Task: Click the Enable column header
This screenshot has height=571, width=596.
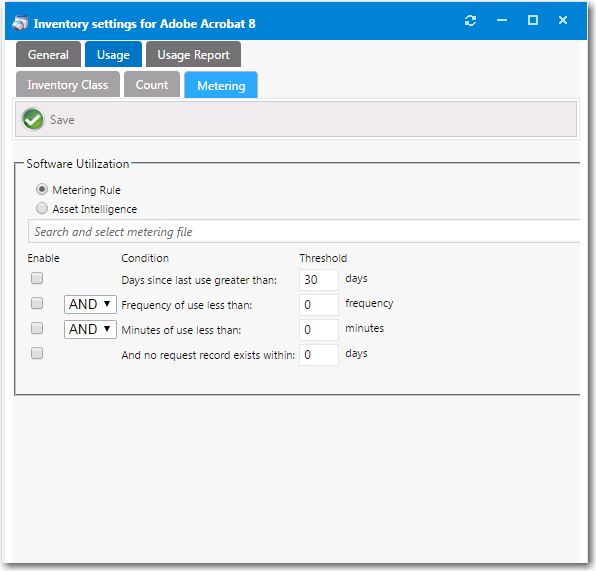Action: pos(43,258)
